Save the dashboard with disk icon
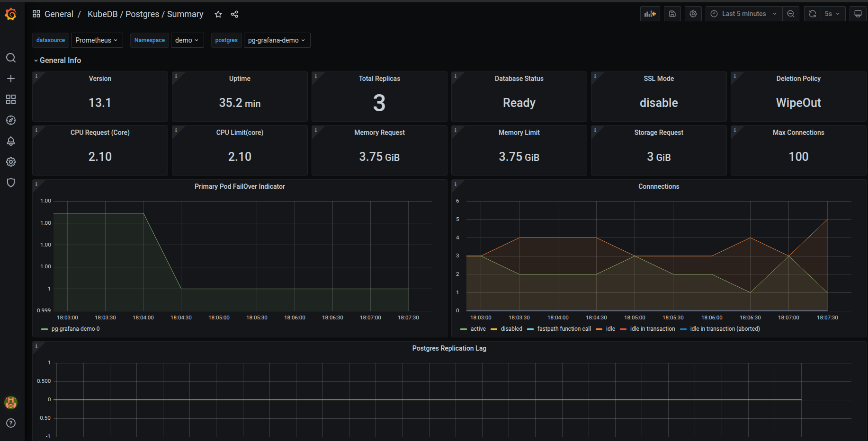Viewport: 868px width, 441px height. [x=672, y=14]
